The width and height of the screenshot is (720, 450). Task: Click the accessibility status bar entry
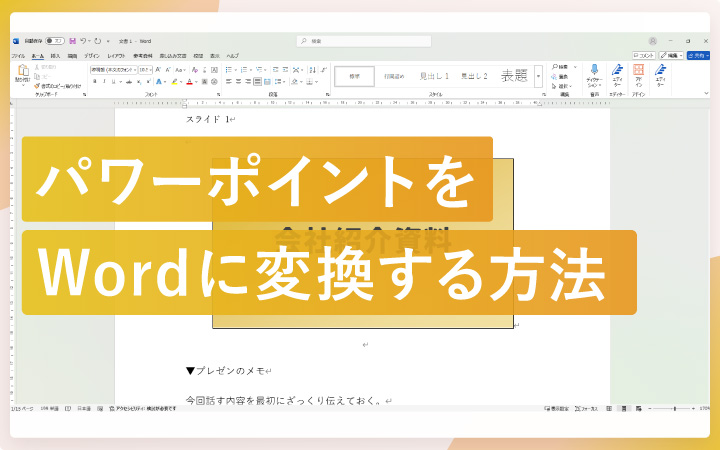143,408
